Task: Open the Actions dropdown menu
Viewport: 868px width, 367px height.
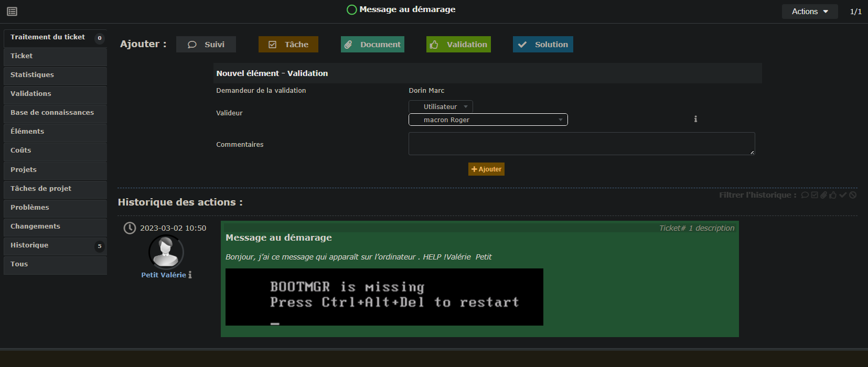Action: point(809,12)
